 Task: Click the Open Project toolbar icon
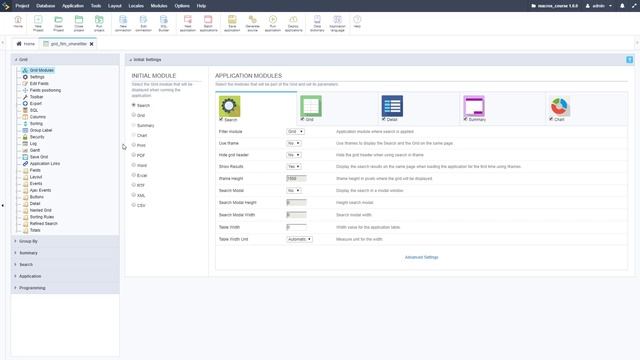click(x=58, y=23)
